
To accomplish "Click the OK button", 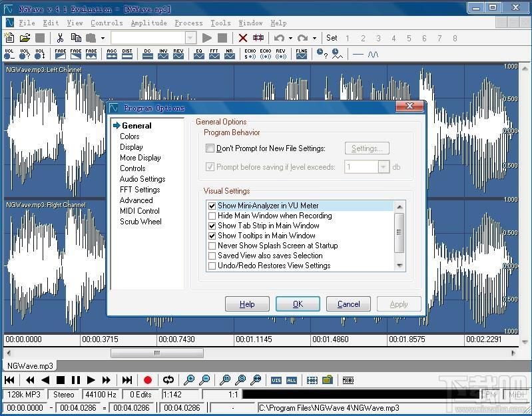I will [x=298, y=304].
